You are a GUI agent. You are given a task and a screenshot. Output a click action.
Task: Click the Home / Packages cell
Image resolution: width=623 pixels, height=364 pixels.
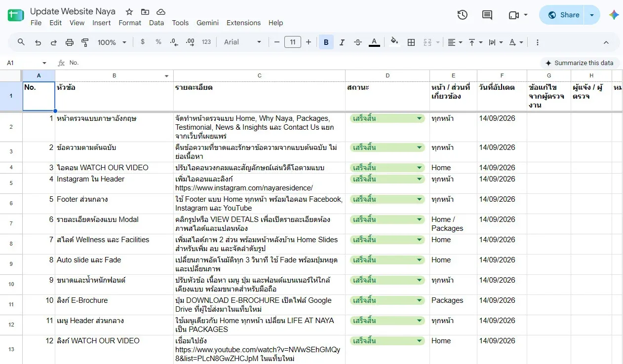(453, 224)
